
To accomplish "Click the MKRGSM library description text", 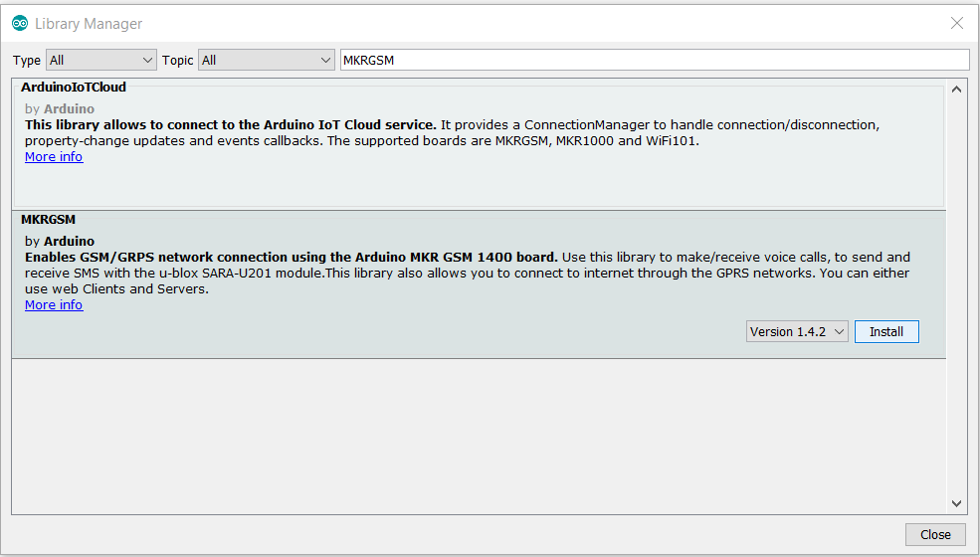I will tap(468, 273).
